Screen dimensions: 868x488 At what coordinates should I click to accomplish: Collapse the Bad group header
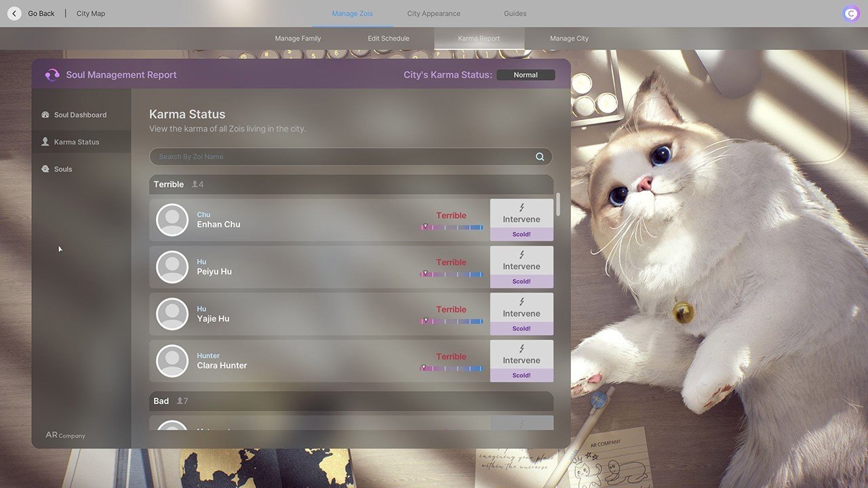click(x=351, y=401)
